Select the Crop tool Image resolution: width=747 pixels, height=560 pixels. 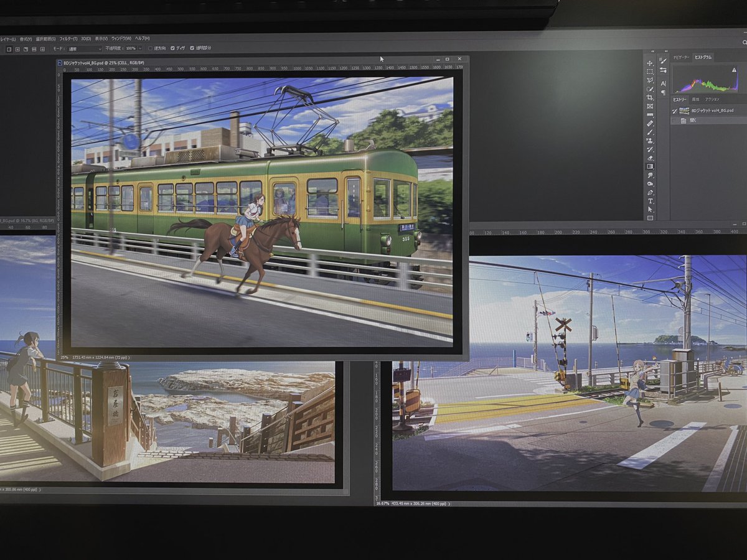click(x=650, y=97)
